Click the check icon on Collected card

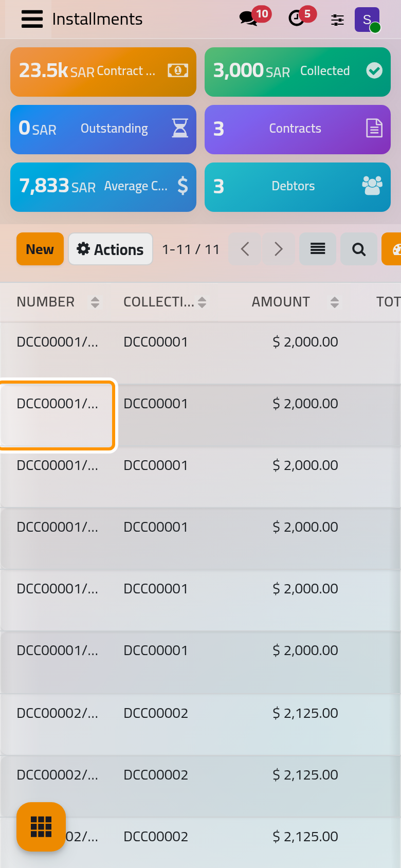tap(374, 70)
